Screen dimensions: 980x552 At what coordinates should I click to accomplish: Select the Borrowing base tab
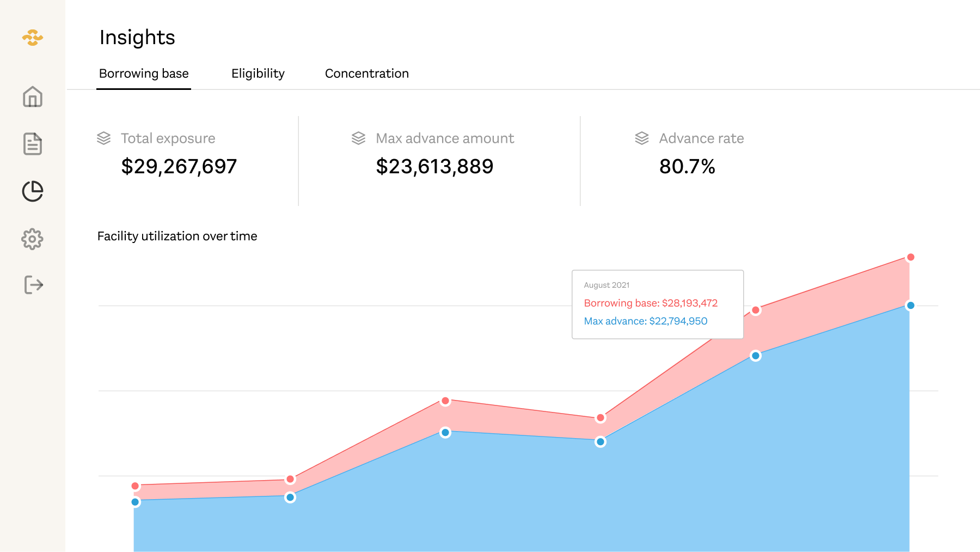pos(144,74)
